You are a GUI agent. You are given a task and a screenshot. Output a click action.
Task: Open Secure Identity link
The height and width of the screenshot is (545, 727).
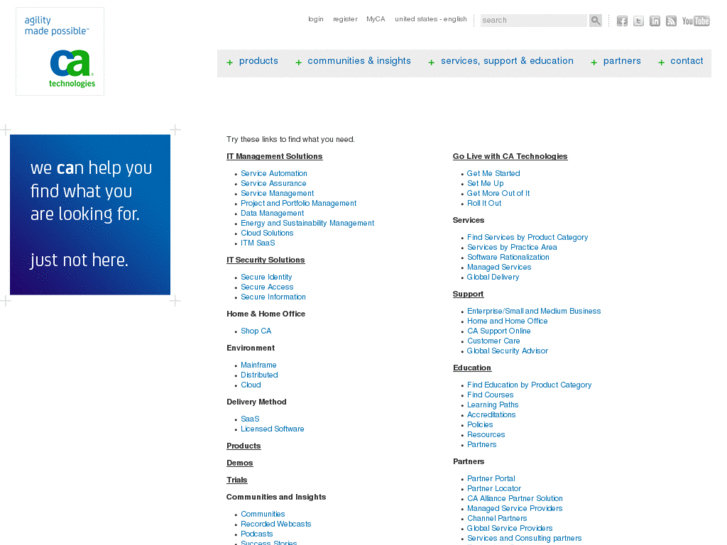266,277
